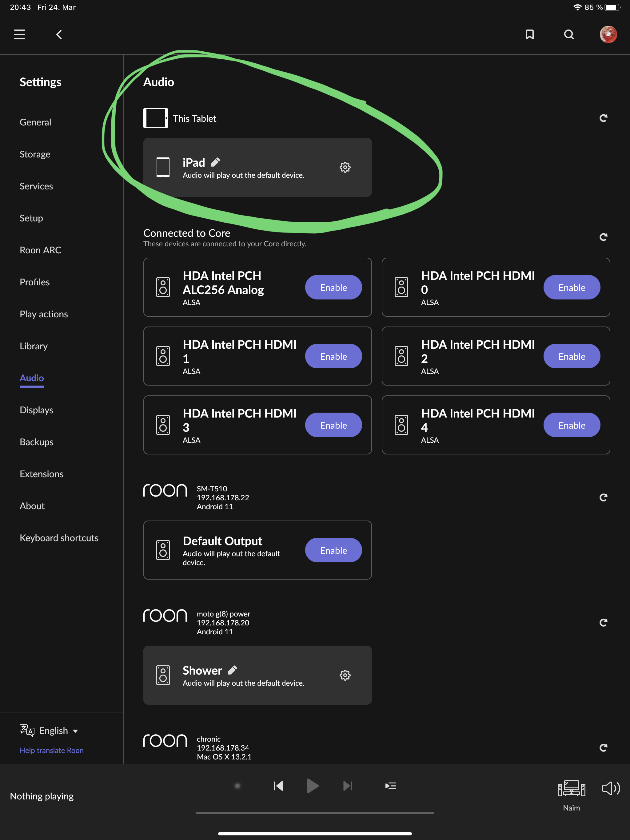Open the hamburger navigation menu
630x840 pixels.
(20, 34)
